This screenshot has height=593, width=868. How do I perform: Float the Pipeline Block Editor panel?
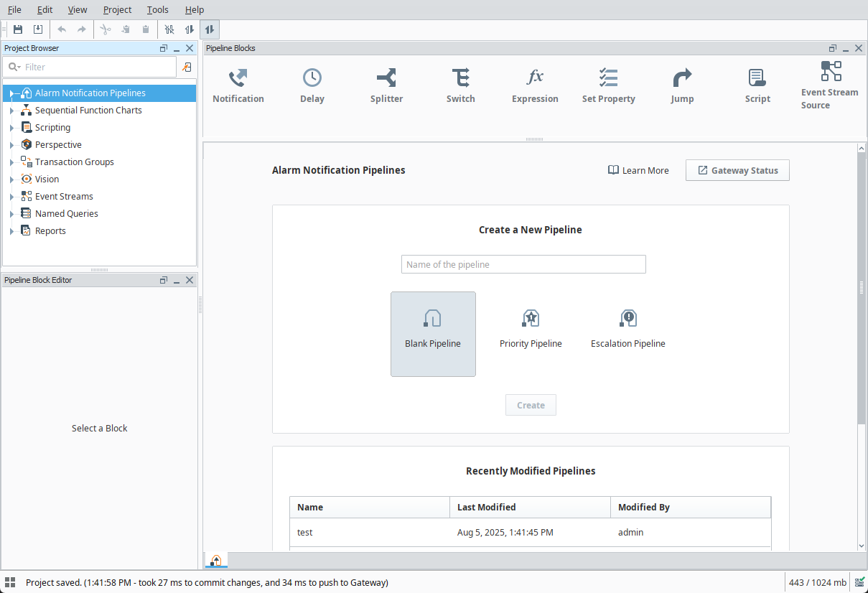tap(164, 280)
